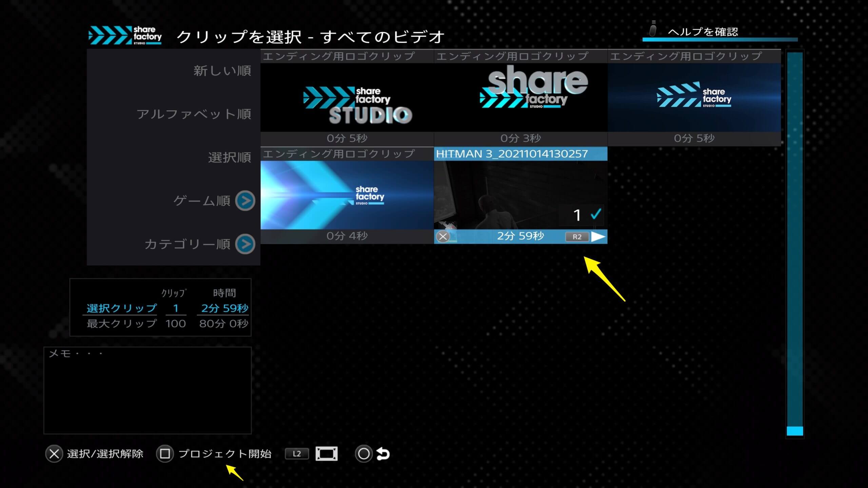Click the fullscreen frame icon

tap(327, 454)
